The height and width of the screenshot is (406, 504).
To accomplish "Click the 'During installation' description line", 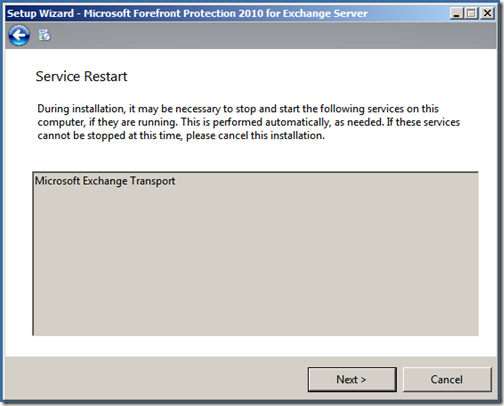I will pyautogui.click(x=238, y=109).
